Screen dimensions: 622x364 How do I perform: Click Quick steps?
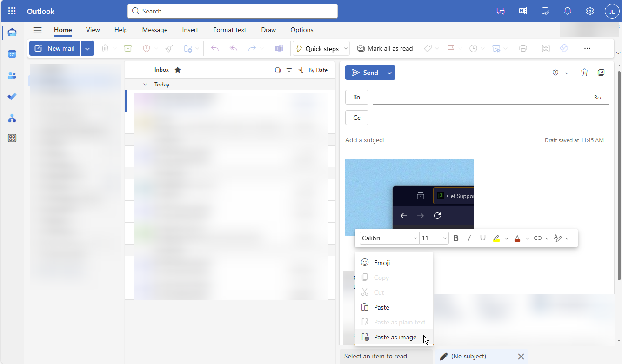pos(317,48)
